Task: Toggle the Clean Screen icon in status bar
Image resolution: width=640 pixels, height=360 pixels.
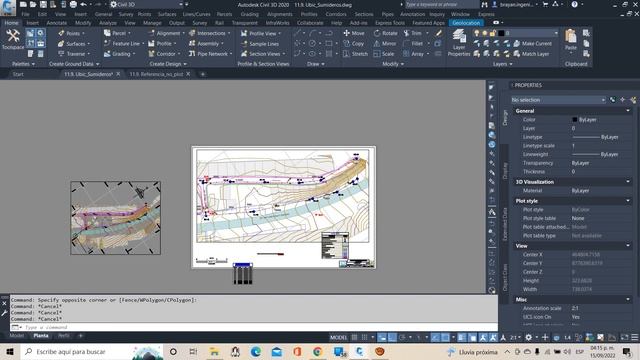Action: [624, 337]
